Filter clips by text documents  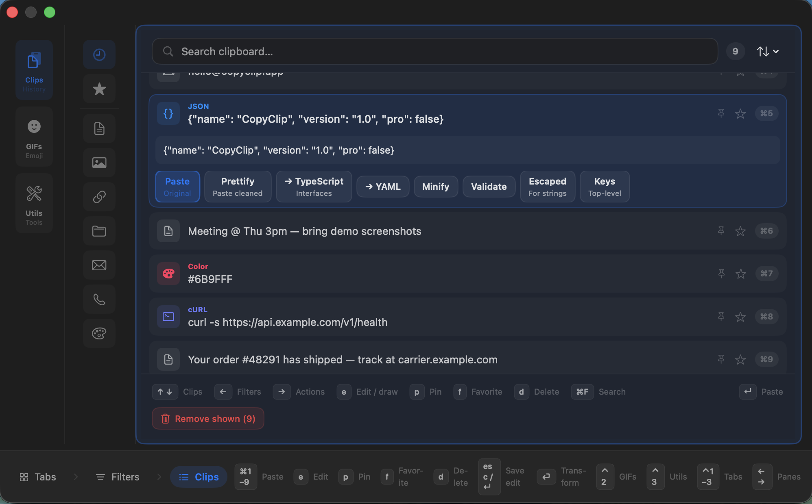tap(99, 128)
